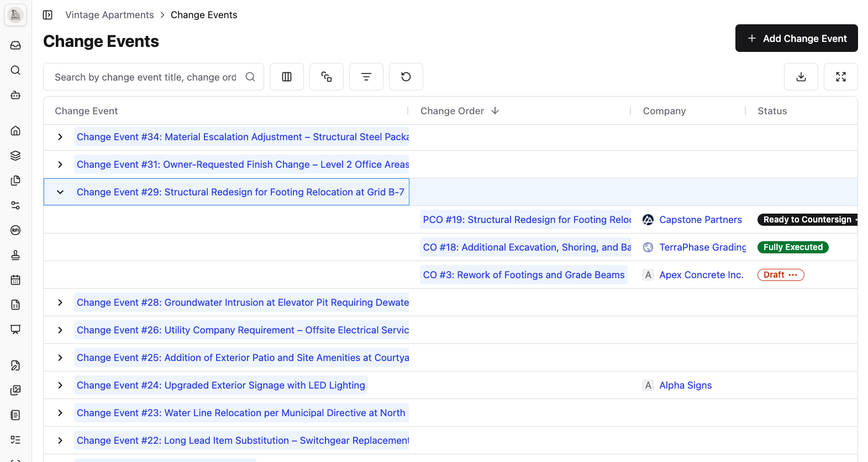Open PCO #19 Structural Redesign link
868x462 pixels.
527,220
